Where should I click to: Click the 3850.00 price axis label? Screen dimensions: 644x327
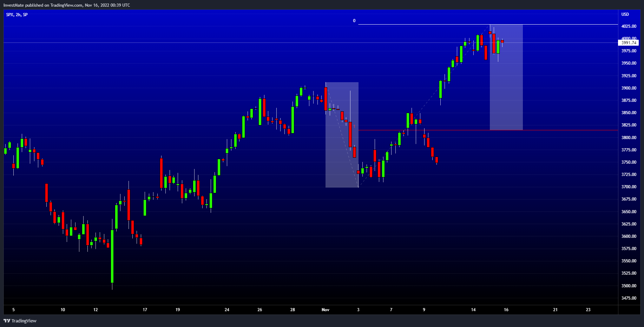pos(629,113)
